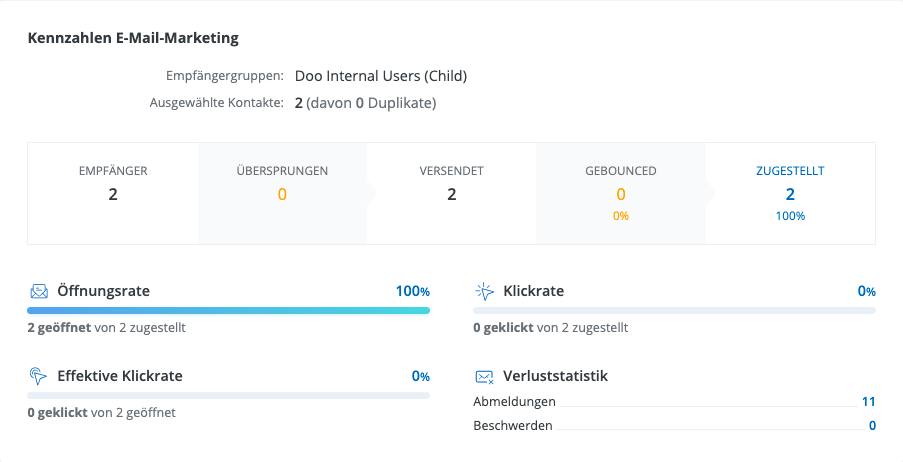
Task: Click the Gebounced 0% value
Action: [x=620, y=216]
